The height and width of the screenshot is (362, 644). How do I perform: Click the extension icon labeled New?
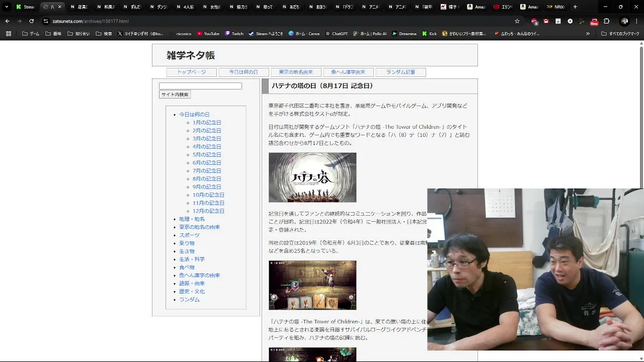pos(594,22)
